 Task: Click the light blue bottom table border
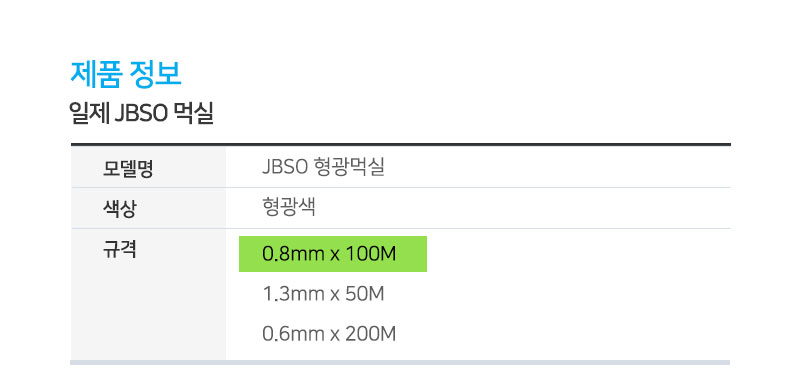pyautogui.click(x=401, y=362)
